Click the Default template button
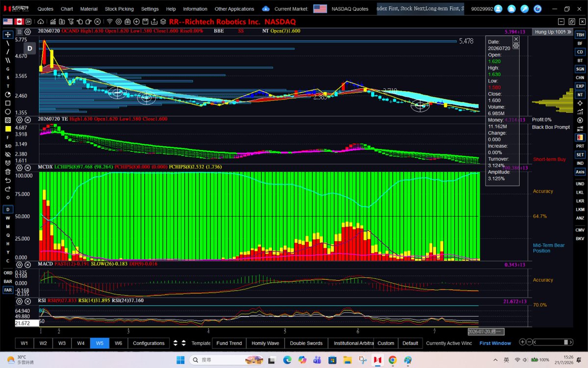Viewport: 588px width, 368px height. click(x=410, y=343)
